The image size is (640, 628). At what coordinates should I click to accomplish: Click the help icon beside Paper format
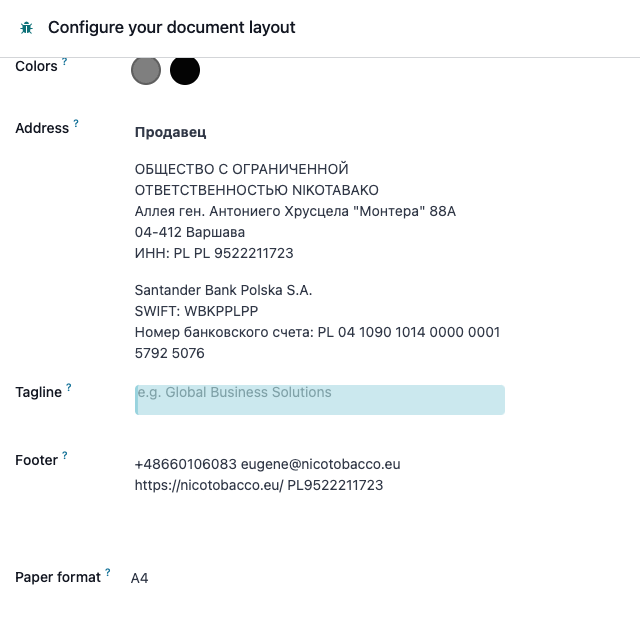(108, 572)
